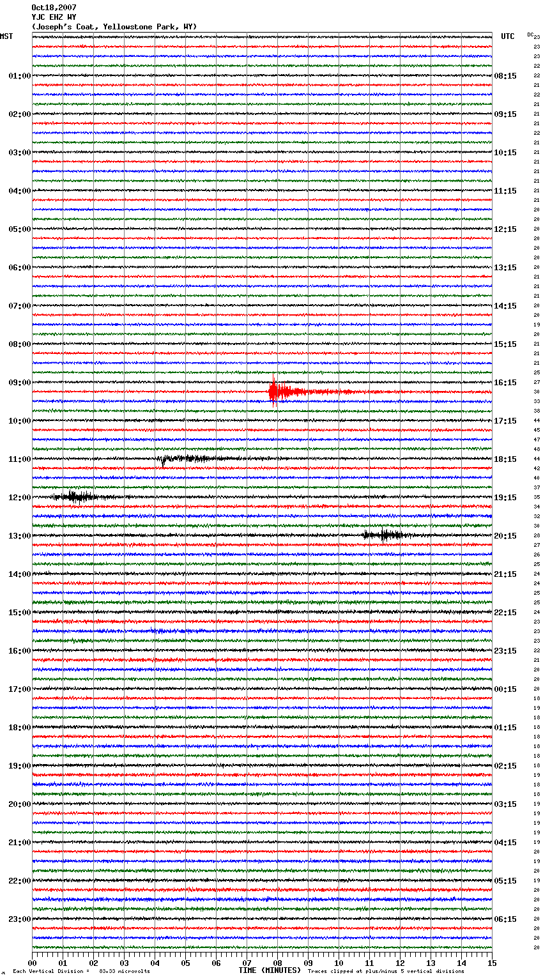Image resolution: width=543 pixels, height=980 pixels.
Task: Click the '16:15' UTC time label
Action: pos(505,383)
